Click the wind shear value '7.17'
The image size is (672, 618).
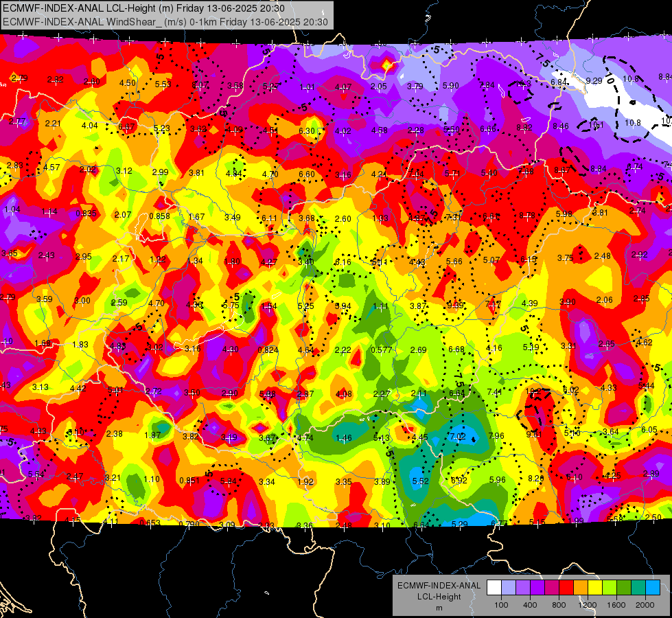[x=493, y=304]
